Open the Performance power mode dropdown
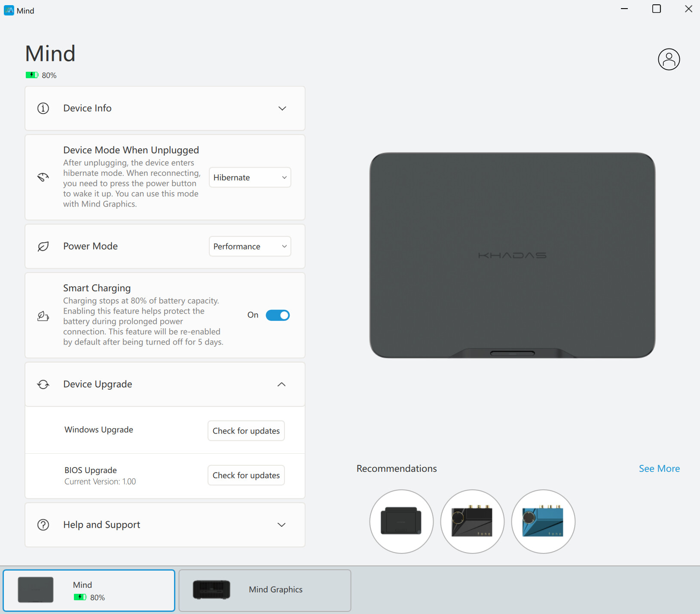This screenshot has width=700, height=614. pyautogui.click(x=250, y=246)
